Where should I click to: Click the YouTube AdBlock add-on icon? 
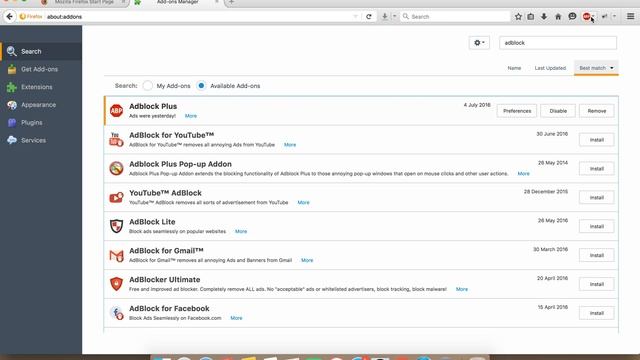[x=116, y=198]
